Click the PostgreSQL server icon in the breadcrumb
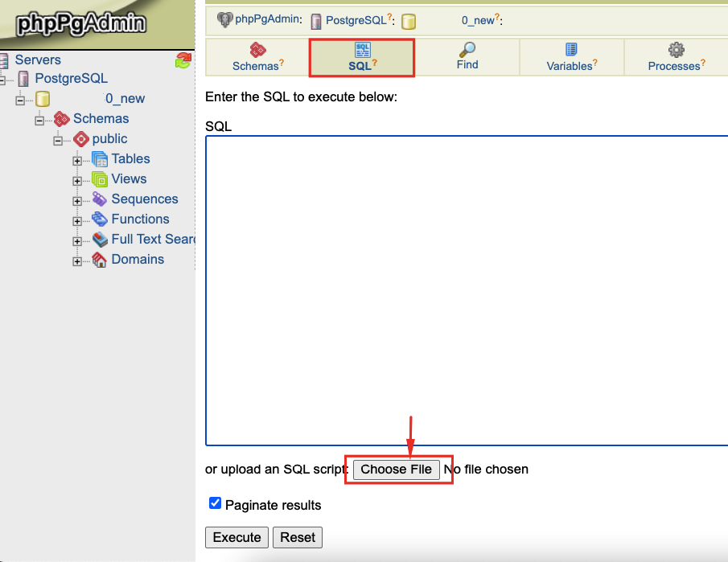 click(x=316, y=21)
